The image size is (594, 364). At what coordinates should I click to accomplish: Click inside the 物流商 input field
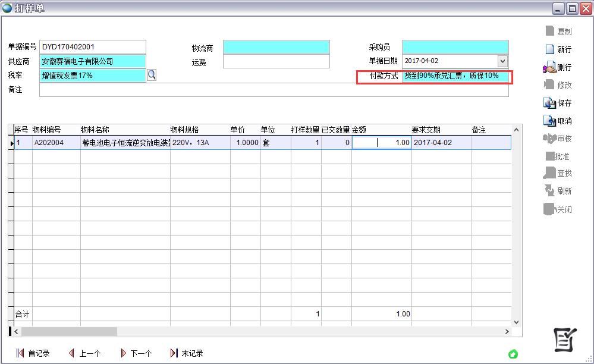point(277,46)
